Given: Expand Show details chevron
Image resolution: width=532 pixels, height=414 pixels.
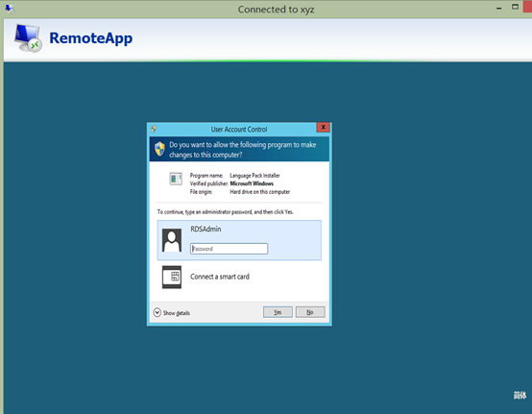Looking at the screenshot, I should click(x=157, y=312).
